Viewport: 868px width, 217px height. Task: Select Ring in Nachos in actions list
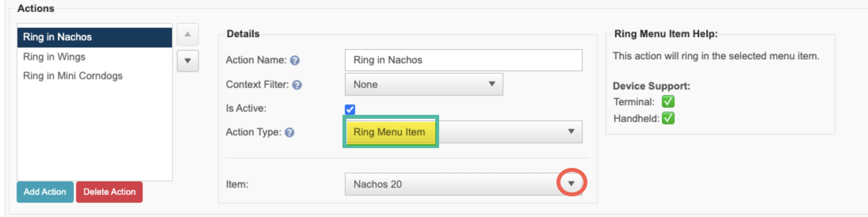tap(95, 37)
